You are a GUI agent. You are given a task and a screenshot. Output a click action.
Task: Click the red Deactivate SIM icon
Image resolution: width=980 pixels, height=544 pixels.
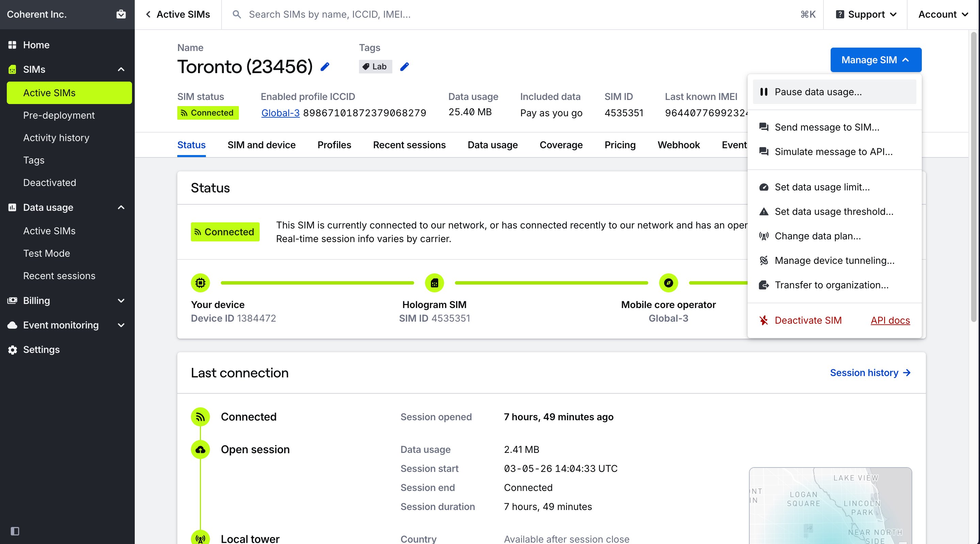[764, 320]
